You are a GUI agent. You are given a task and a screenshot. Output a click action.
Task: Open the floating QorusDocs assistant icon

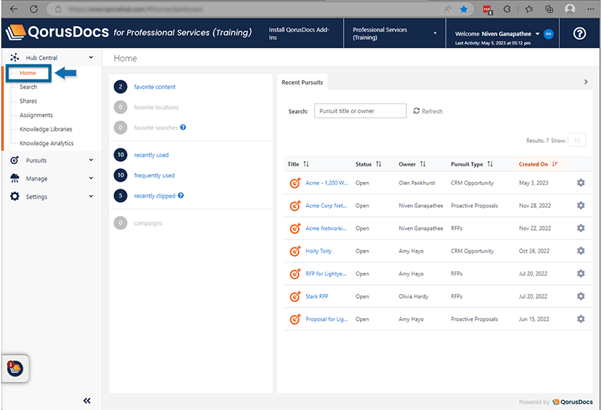[15, 369]
